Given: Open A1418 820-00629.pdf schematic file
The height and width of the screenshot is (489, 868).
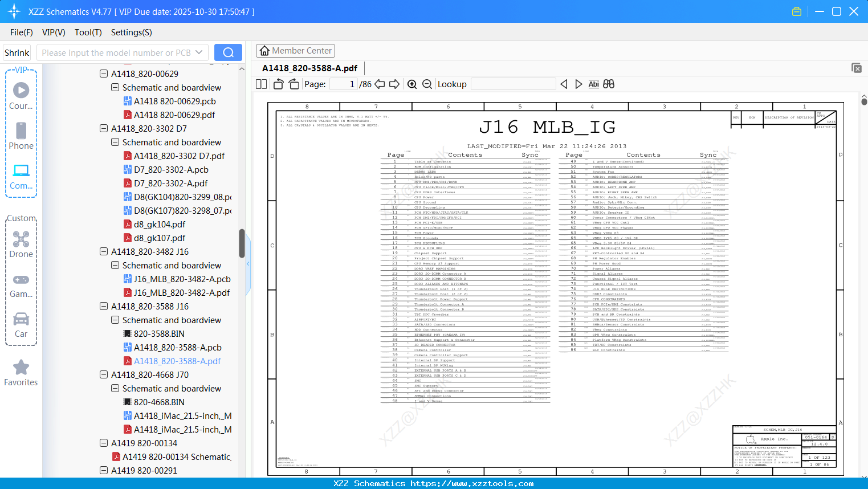Looking at the screenshot, I should click(x=174, y=115).
